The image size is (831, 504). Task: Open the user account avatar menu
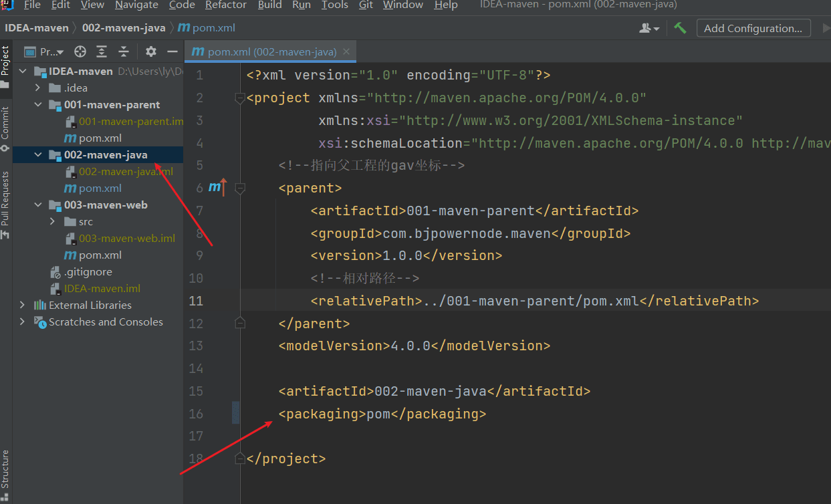click(x=648, y=28)
